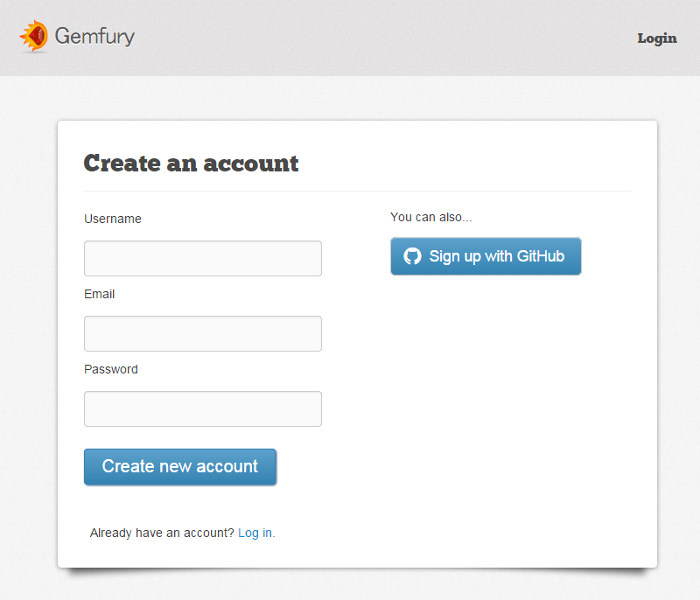Click the Password label text

pos(111,369)
